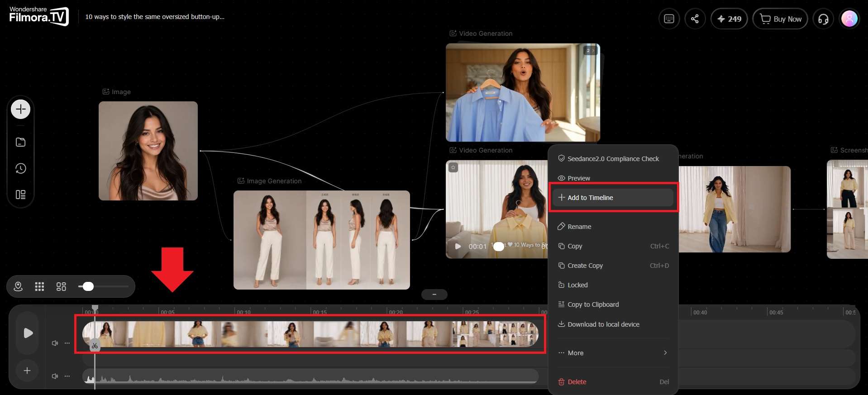Viewport: 868px width, 395px height.
Task: Expand the 2 versions badge on video
Action: click(x=590, y=50)
